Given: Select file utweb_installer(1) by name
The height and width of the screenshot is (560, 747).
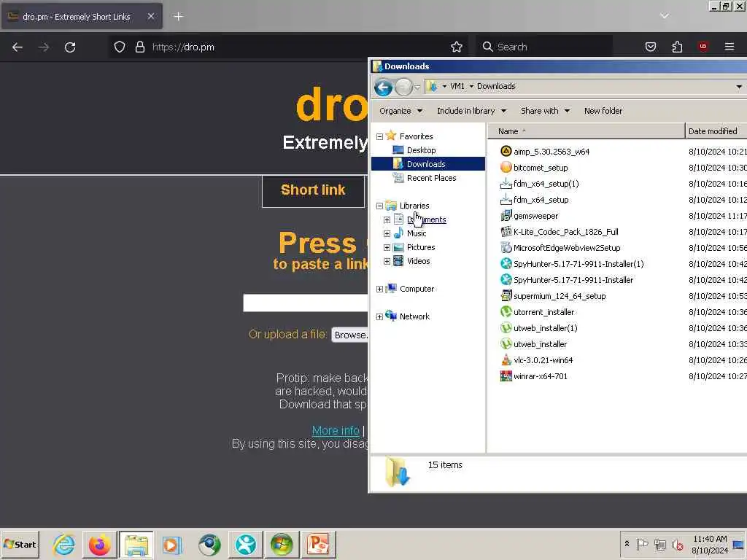Looking at the screenshot, I should (x=546, y=328).
